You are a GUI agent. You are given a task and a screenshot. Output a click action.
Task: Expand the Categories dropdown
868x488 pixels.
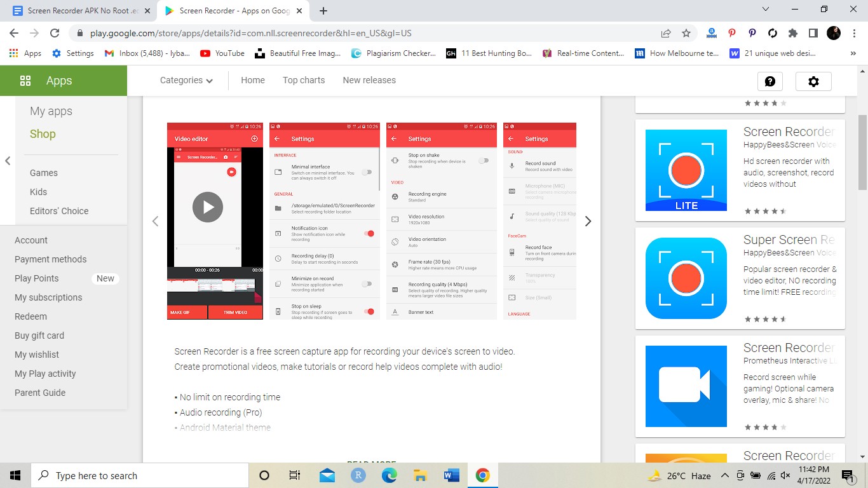pyautogui.click(x=186, y=80)
